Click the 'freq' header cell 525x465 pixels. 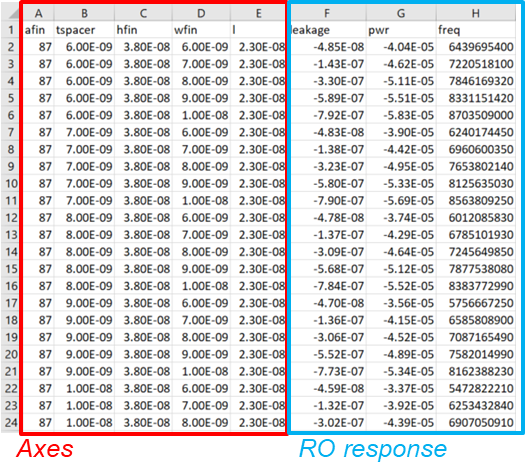pos(476,30)
